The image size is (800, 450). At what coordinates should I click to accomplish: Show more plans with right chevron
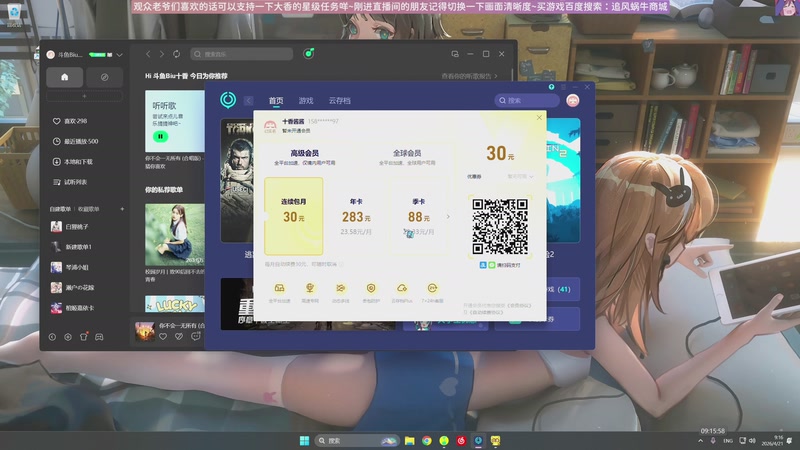coord(448,216)
